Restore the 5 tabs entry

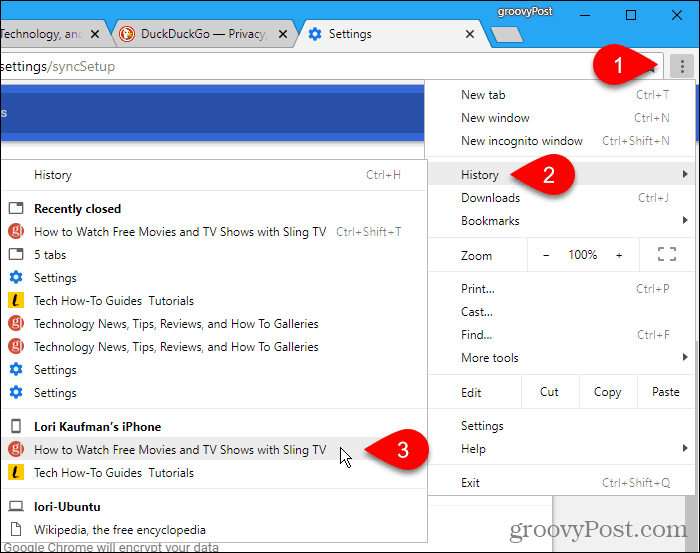click(214, 254)
